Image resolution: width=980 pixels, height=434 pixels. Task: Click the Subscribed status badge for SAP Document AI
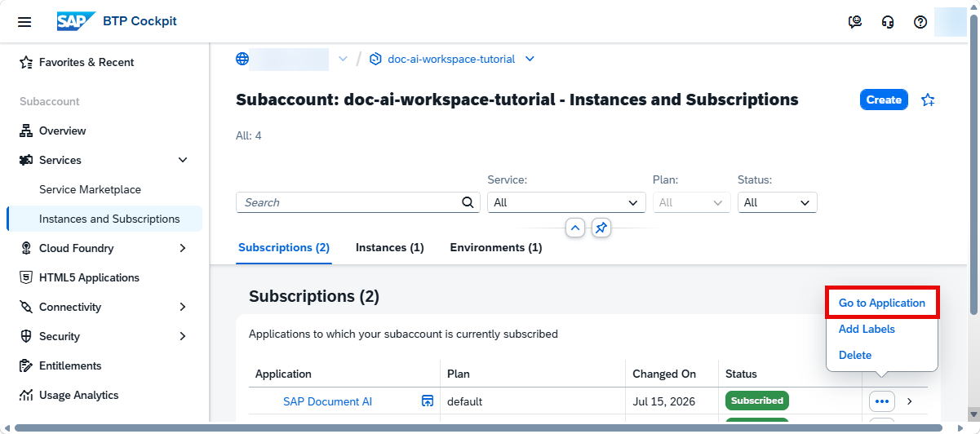(757, 401)
